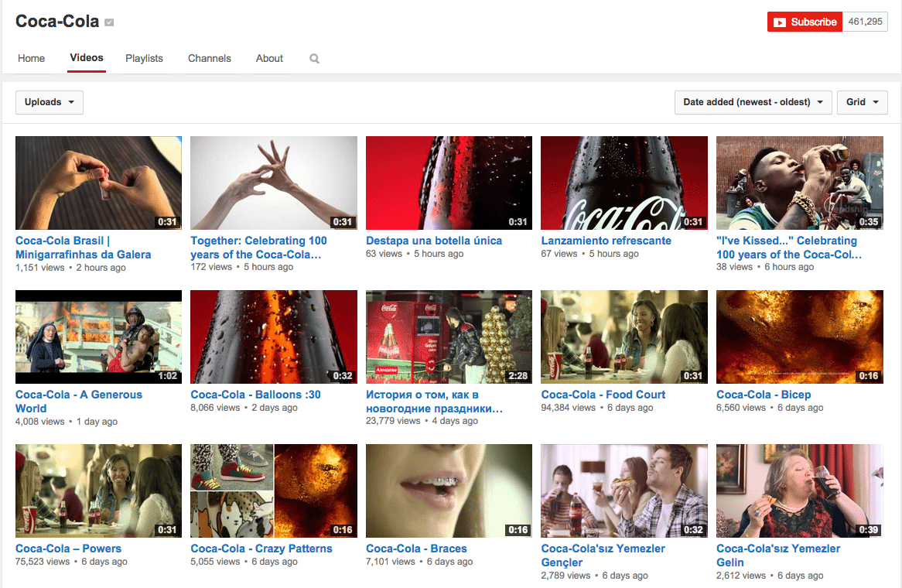Click the Coca-Cola - Bicep thumbnail
Screen dimensions: 902x588
(799, 337)
